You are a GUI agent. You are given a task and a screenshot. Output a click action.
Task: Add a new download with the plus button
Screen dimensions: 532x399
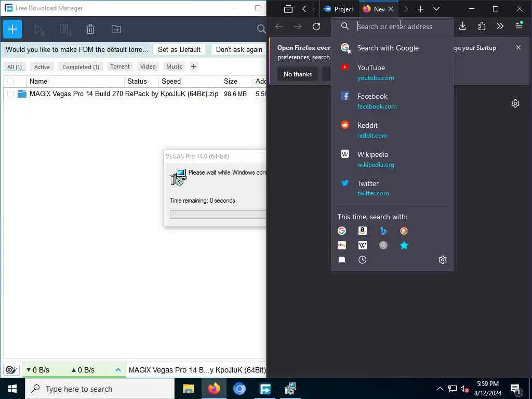(12, 29)
